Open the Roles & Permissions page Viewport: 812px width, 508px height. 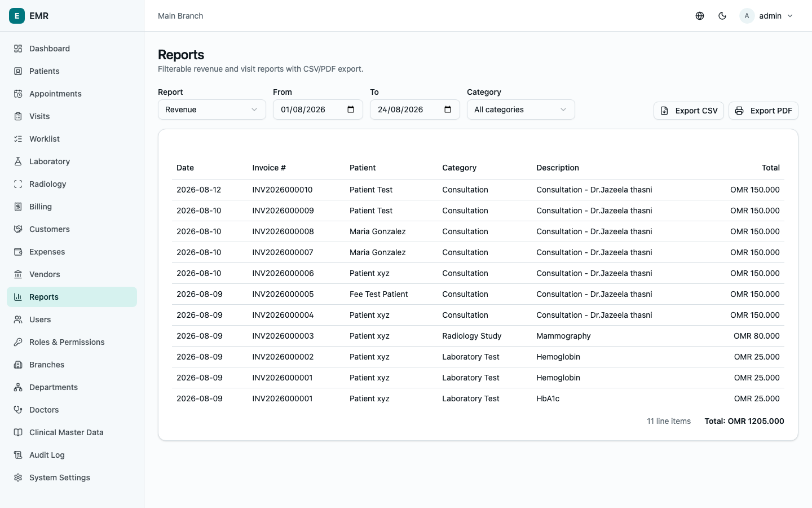[x=72, y=342]
